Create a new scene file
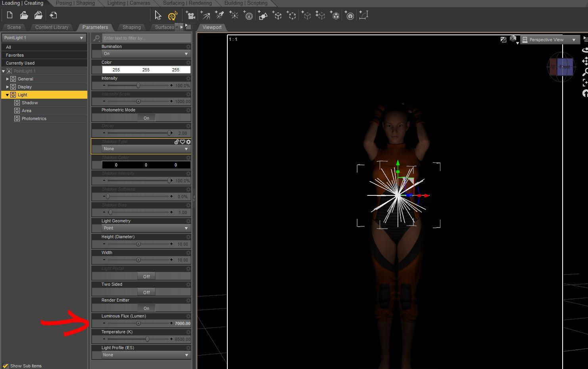This screenshot has height=369, width=588. click(10, 15)
